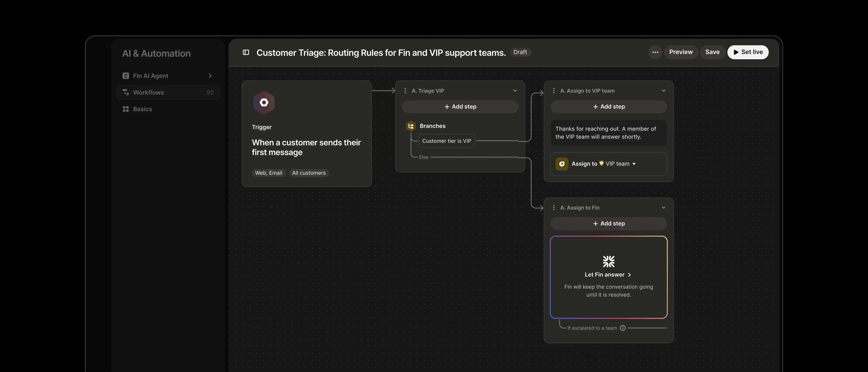The image size is (868, 372).
Task: Click the Web, Email channel tag
Action: pos(269,173)
